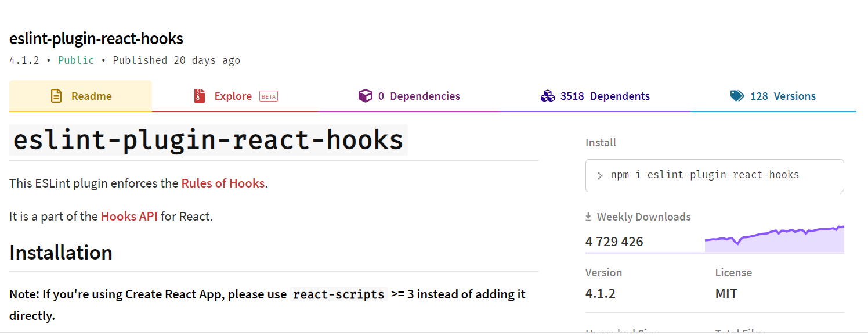This screenshot has width=868, height=335.
Task: Open the Hooks API link
Action: click(129, 216)
